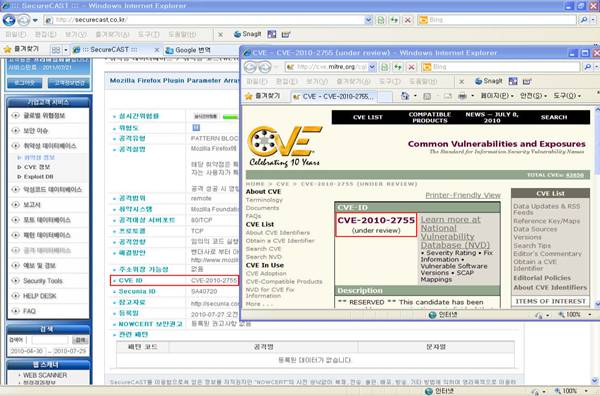600x396 pixels.
Task: Open zoom 100% dropdown in CVE window status bar
Action: click(590, 315)
